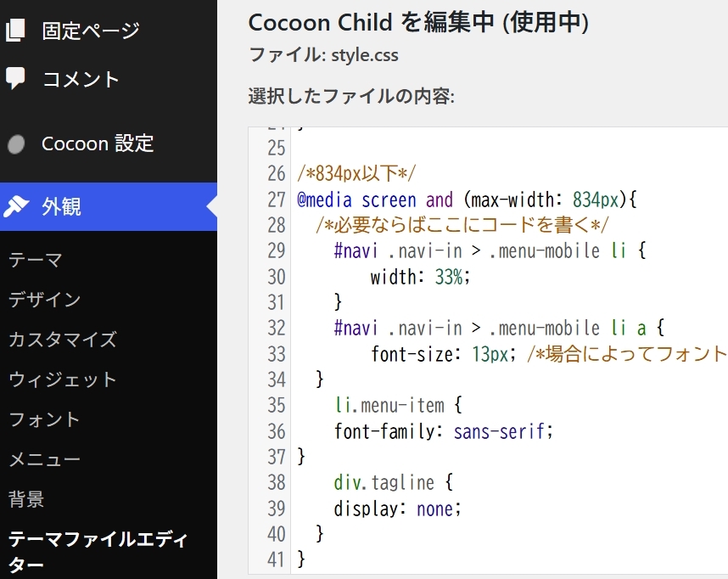The height and width of the screenshot is (579, 728).
Task: Click the 外観 paintbrush icon
Action: pyautogui.click(x=16, y=206)
